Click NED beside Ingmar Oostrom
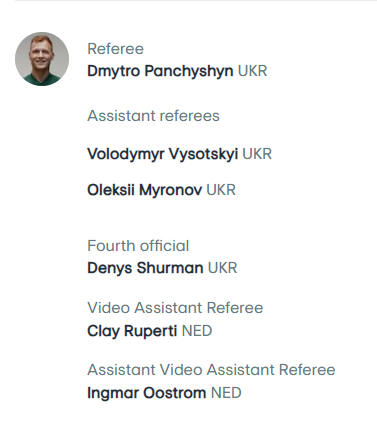 coord(226,393)
